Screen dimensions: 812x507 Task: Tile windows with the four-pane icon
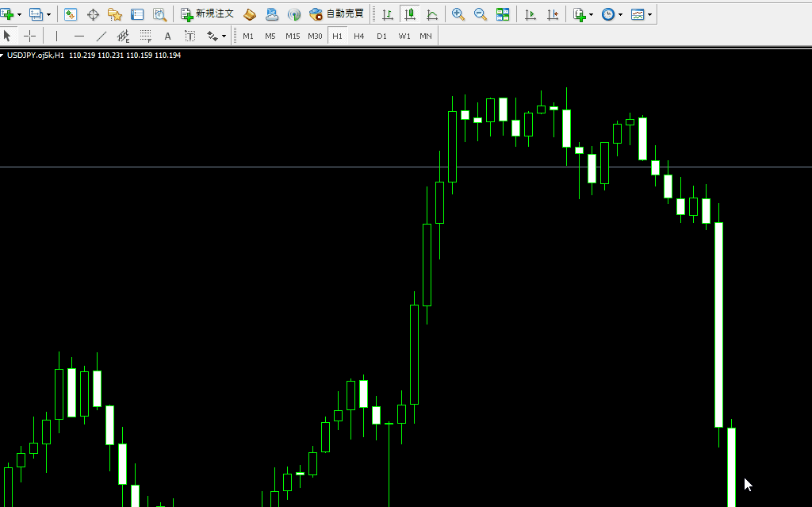[502, 14]
